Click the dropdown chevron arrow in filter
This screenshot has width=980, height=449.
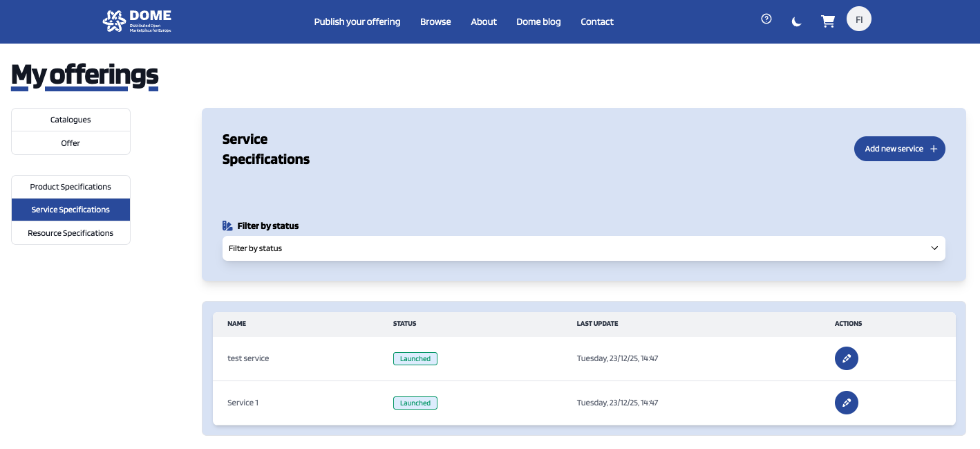934,248
